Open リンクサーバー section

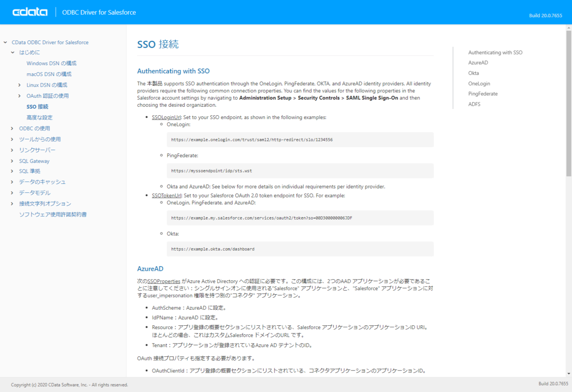(x=37, y=150)
